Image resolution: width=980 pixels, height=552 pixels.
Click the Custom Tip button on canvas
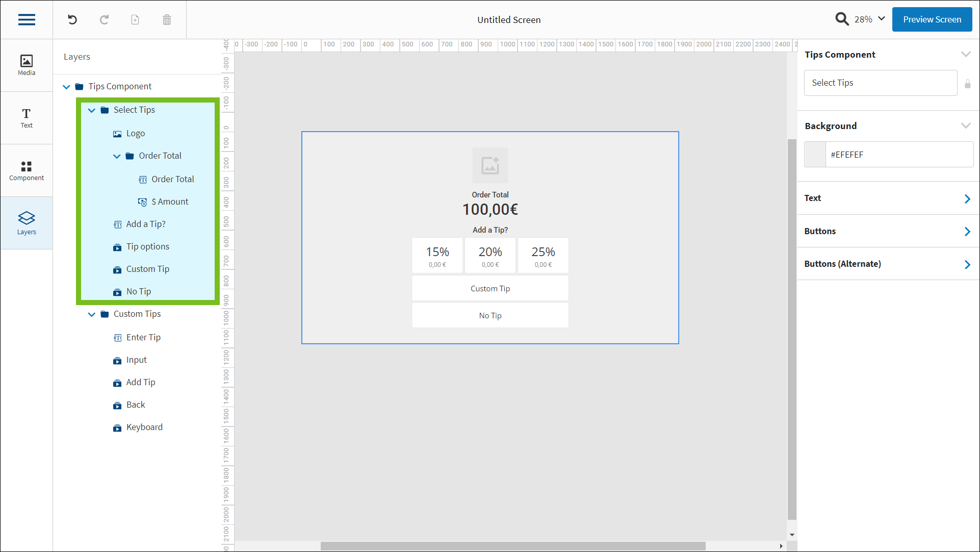pyautogui.click(x=490, y=289)
